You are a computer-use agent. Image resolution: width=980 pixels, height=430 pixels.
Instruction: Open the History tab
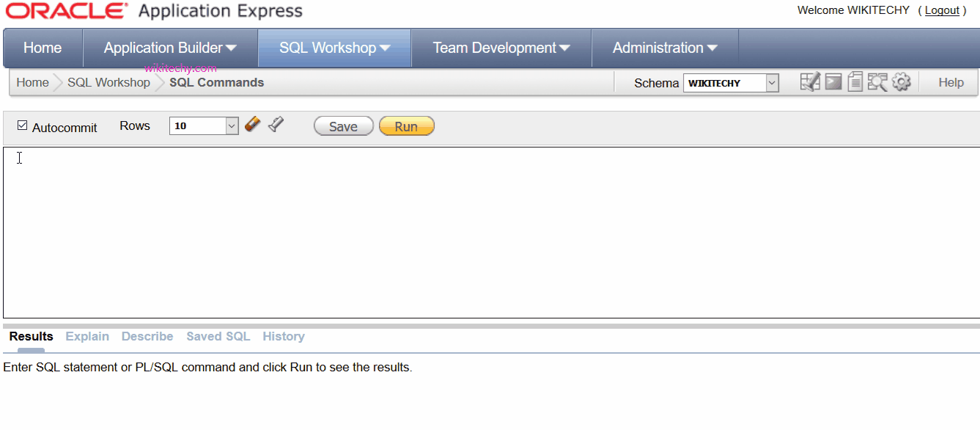pyautogui.click(x=283, y=337)
